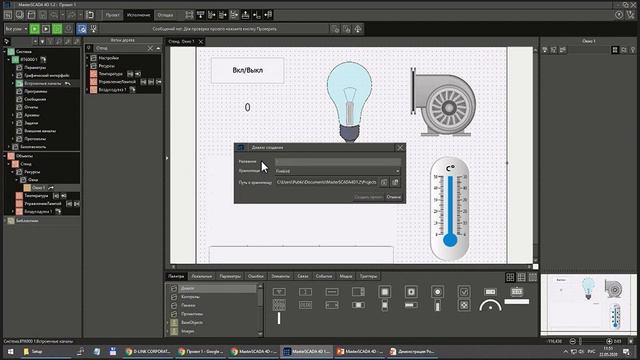640x360 pixels.
Task: Collapse the Ресурсы node in the objects tree
Action: coord(13,172)
